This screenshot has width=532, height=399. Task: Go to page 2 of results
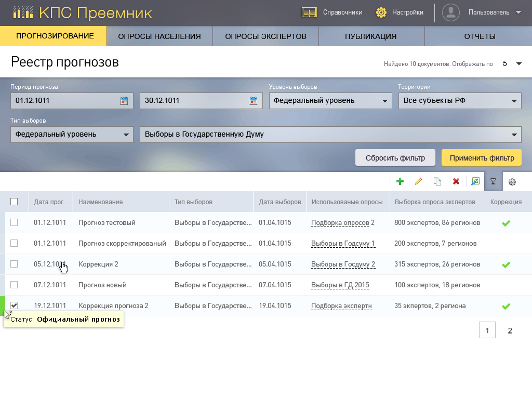[510, 330]
